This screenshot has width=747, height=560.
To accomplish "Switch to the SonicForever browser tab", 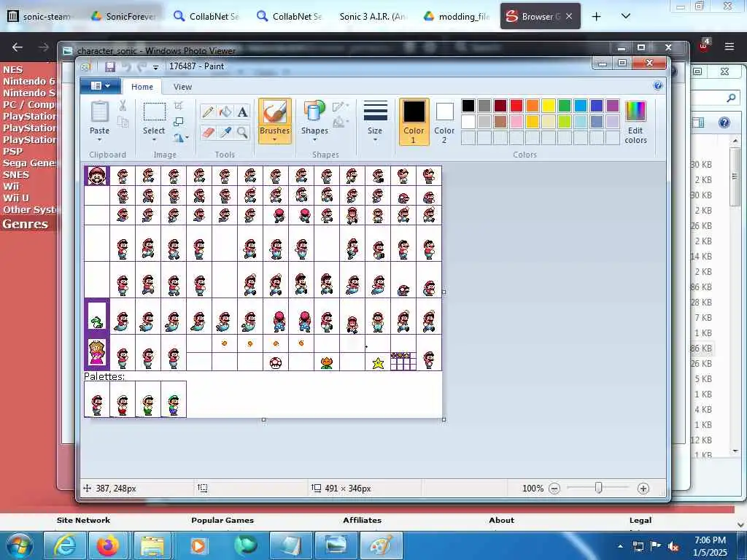I will 123,16.
